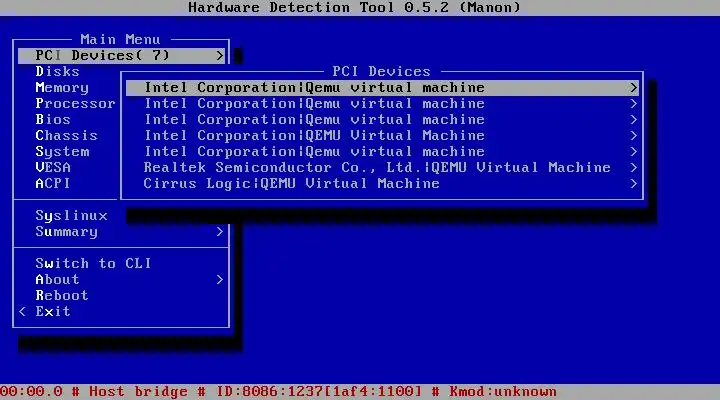720x400 pixels.
Task: Open the Syslinux menu entry
Action: click(x=71, y=216)
